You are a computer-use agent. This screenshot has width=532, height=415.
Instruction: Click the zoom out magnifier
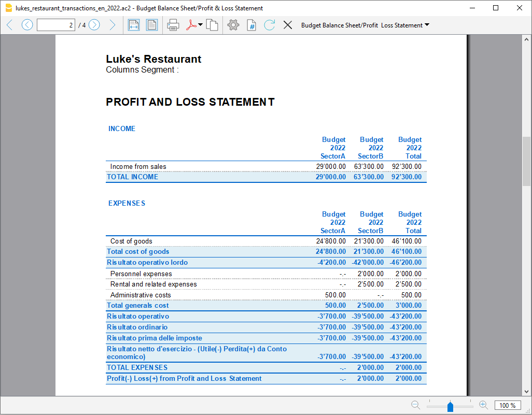415,405
